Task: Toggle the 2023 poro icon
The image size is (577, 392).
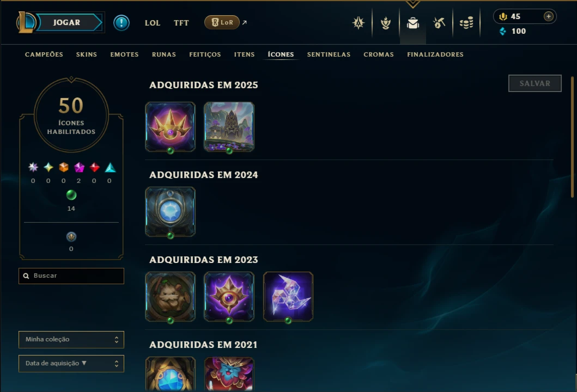Action: [170, 297]
